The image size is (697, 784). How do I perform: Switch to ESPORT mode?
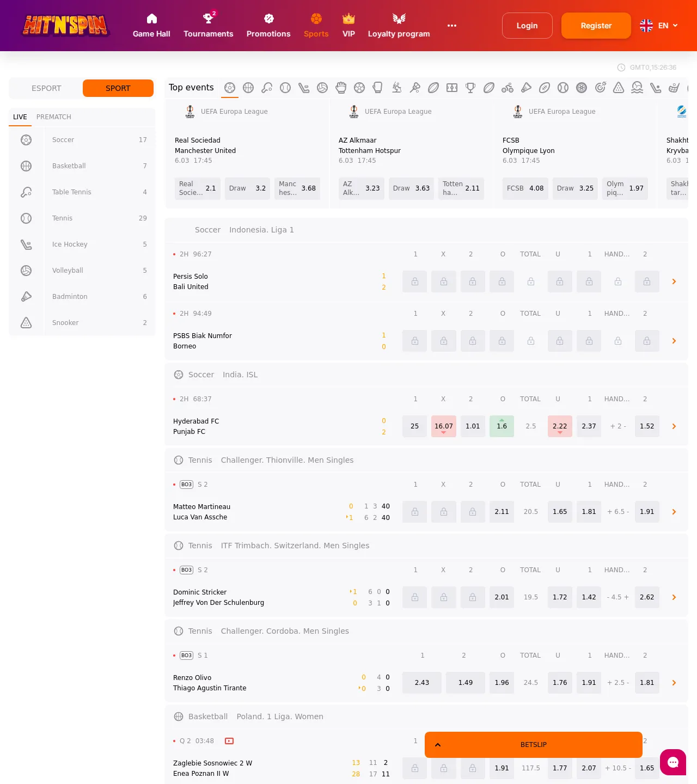pyautogui.click(x=46, y=88)
